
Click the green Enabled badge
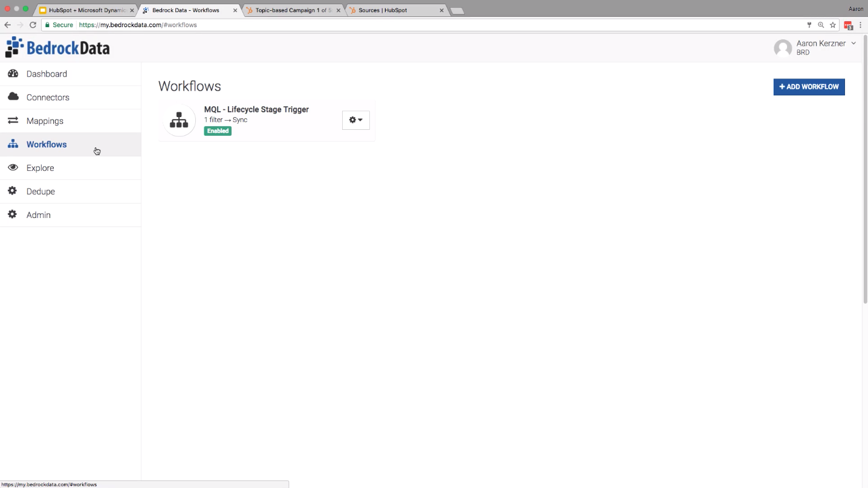pyautogui.click(x=218, y=131)
